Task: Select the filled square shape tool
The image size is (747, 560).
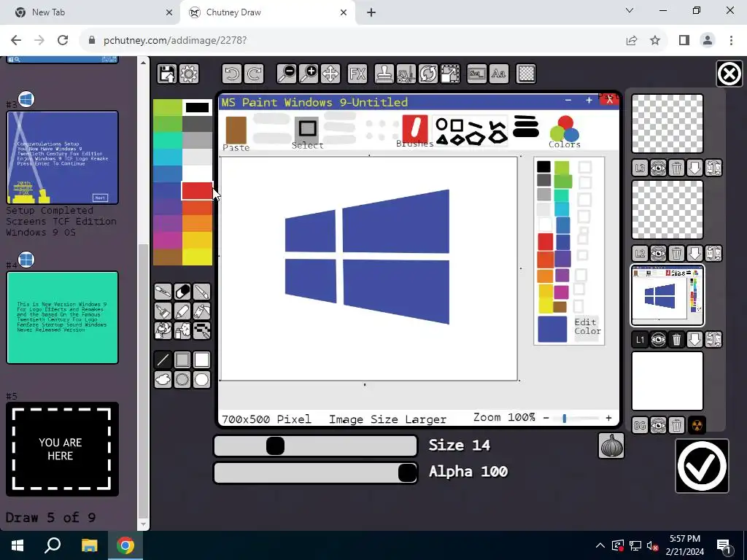Action: click(x=202, y=360)
